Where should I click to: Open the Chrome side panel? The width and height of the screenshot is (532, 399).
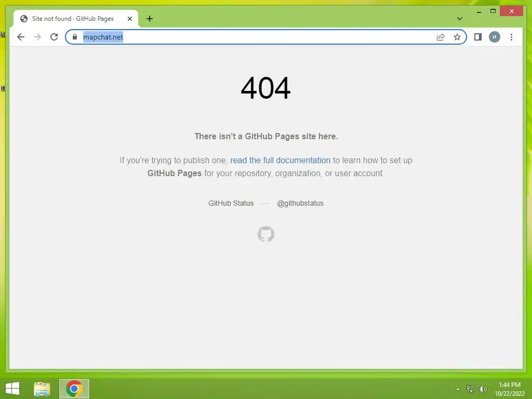tap(478, 37)
